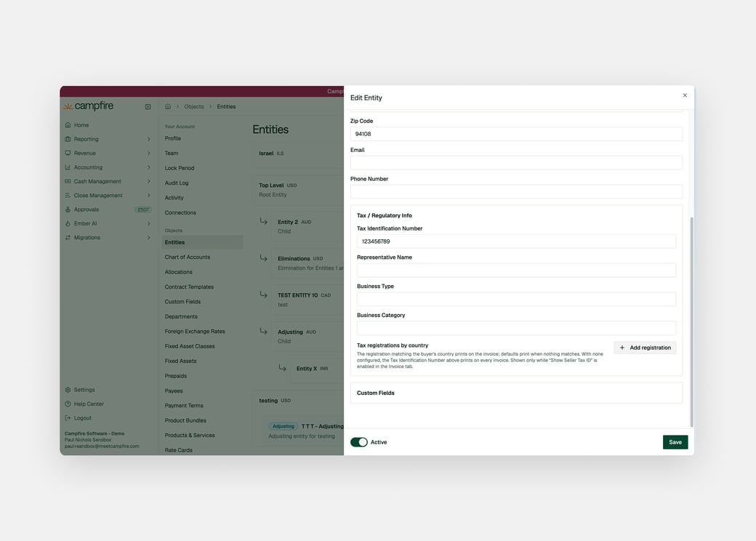Open the Lock Period menu item
This screenshot has height=541, width=756.
click(x=180, y=168)
